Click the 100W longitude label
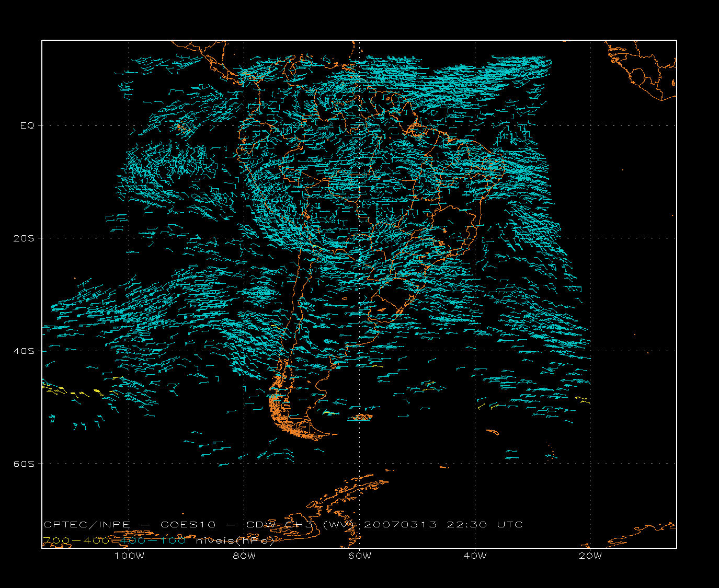This screenshot has width=719, height=588. (x=129, y=556)
